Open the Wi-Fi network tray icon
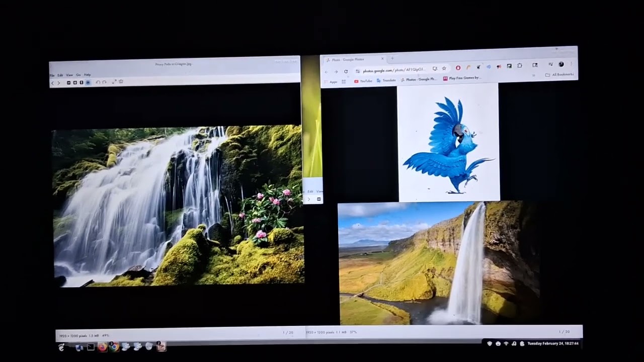 (x=506, y=343)
